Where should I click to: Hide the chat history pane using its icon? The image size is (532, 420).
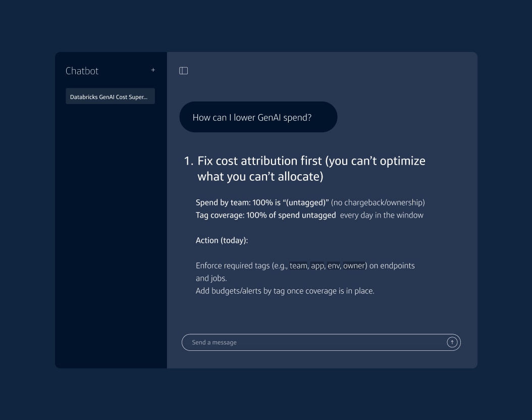(183, 71)
